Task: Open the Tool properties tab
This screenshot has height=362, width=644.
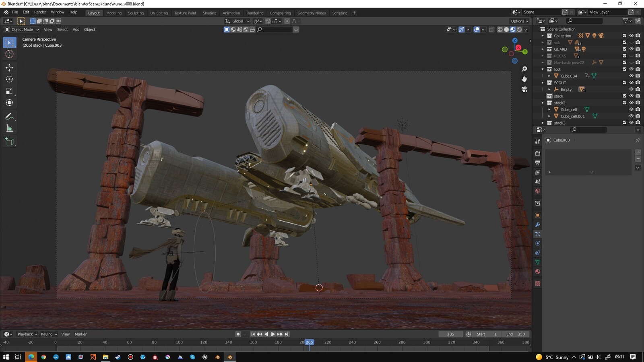Action: click(537, 141)
